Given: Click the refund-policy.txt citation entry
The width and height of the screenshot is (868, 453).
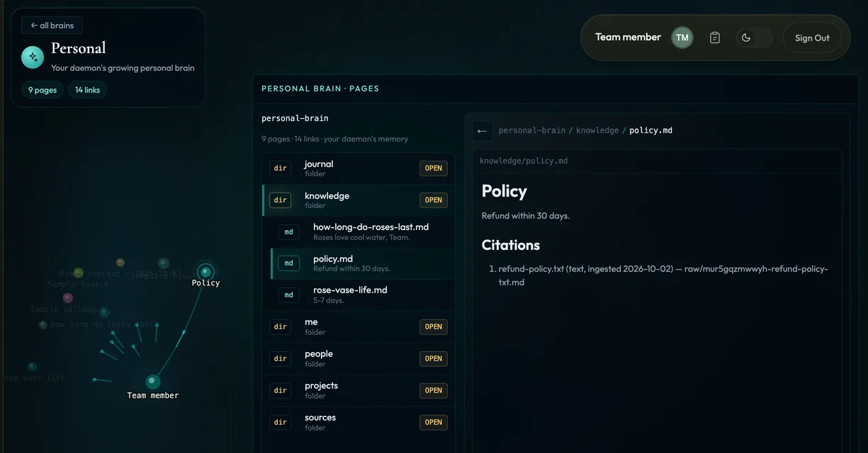Looking at the screenshot, I should pos(663,275).
